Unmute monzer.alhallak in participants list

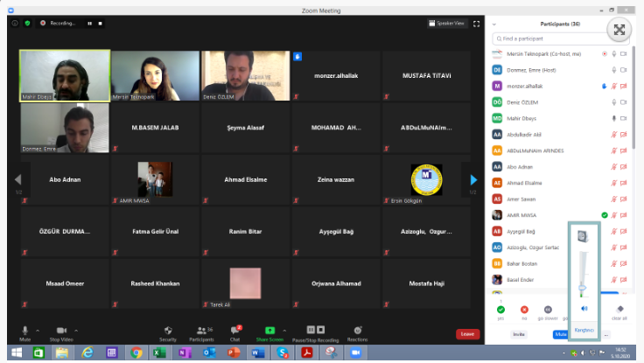[614, 87]
